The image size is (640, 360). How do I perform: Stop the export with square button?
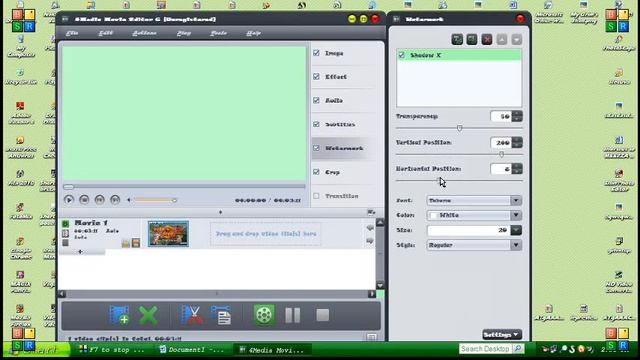pos(322,315)
